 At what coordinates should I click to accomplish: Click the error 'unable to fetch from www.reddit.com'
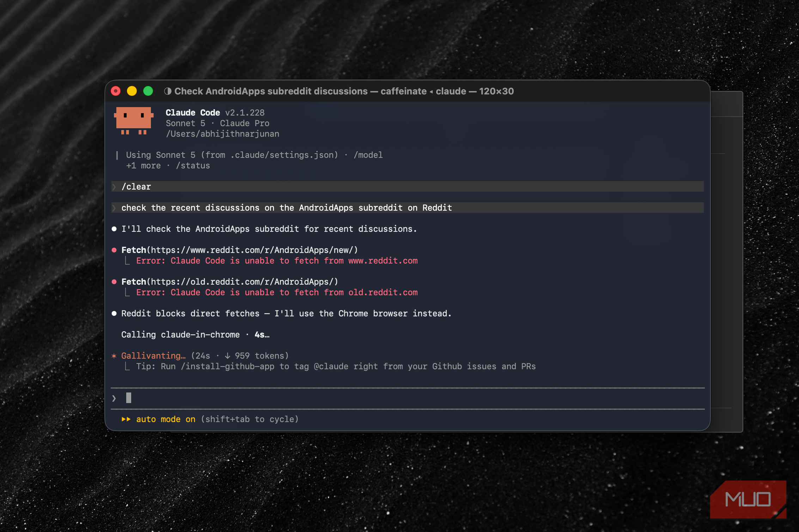click(x=331, y=261)
